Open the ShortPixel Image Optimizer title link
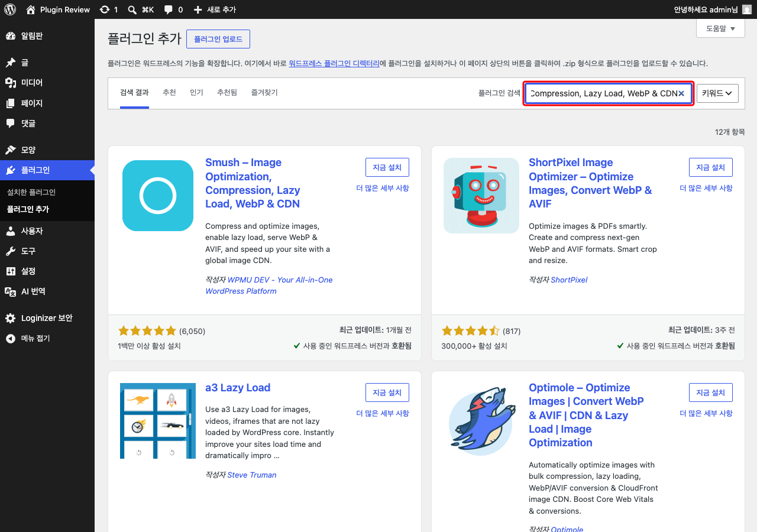The image size is (757, 532). coord(590,183)
